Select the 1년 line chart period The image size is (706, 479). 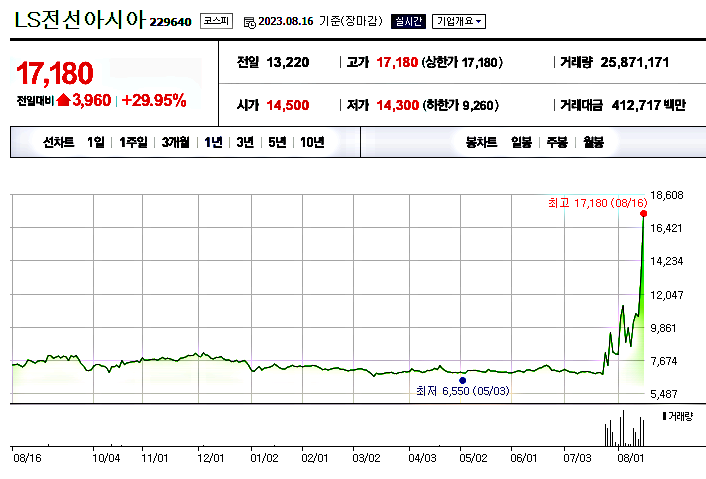click(213, 142)
